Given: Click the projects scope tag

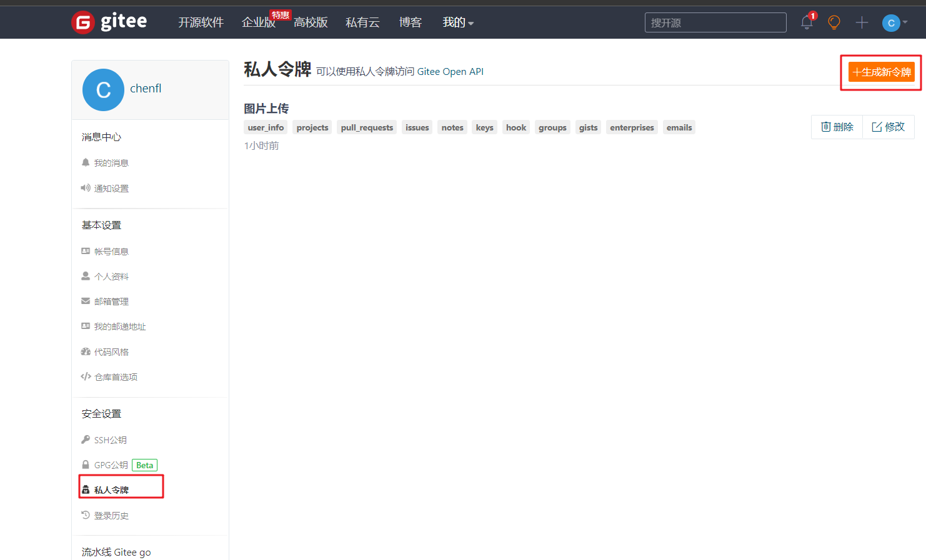Looking at the screenshot, I should [x=312, y=127].
